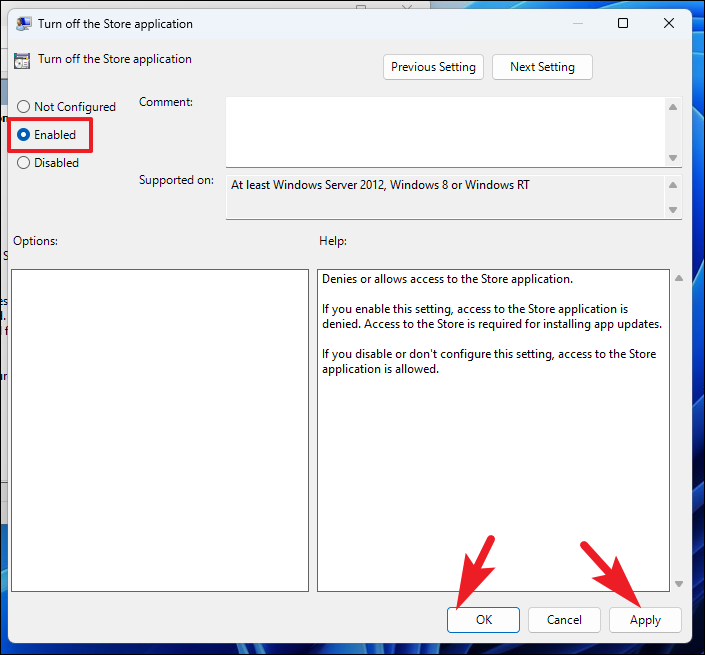This screenshot has width=705, height=655.
Task: Click help paragraph starting 'If you disable or don't configure'
Action: point(489,361)
